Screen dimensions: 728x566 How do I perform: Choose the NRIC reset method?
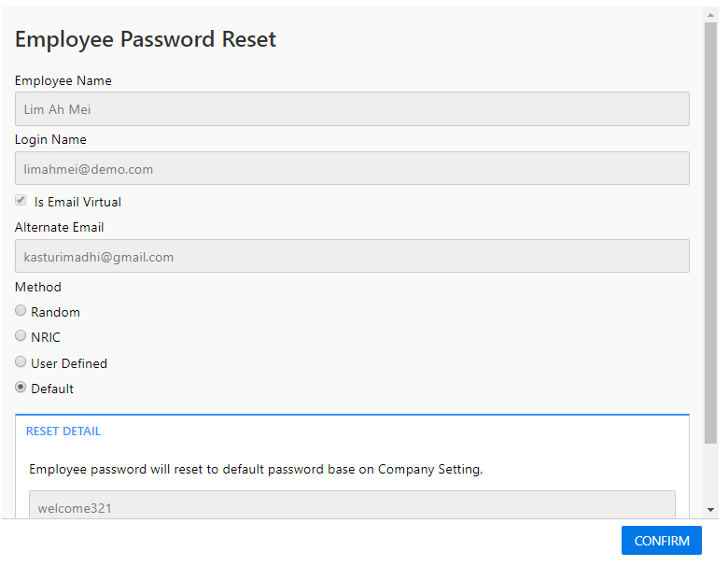click(x=21, y=336)
